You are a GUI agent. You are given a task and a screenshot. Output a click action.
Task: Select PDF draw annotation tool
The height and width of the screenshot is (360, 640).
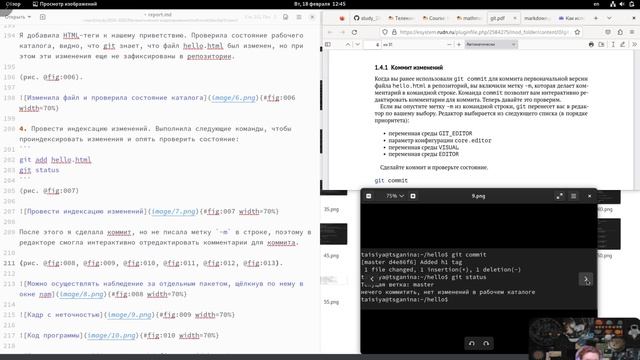pos(623,44)
